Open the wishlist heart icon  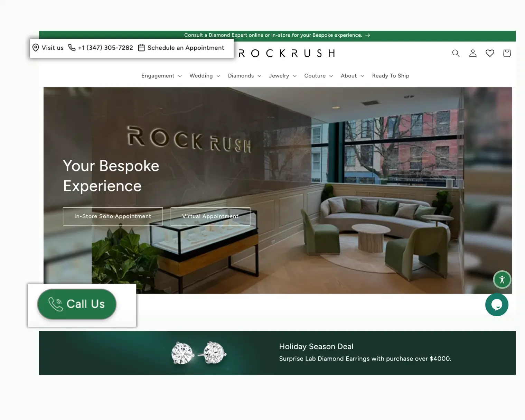(489, 53)
